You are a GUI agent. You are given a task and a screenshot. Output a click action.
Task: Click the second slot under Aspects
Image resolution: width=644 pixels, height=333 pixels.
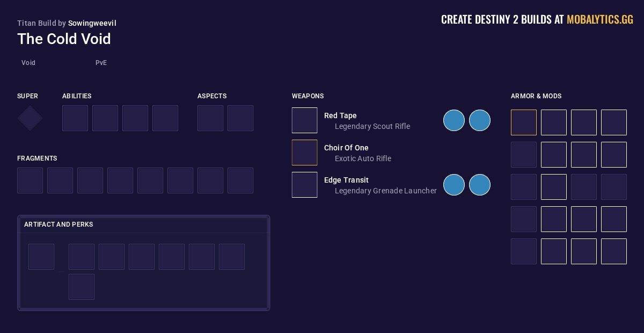(240, 118)
